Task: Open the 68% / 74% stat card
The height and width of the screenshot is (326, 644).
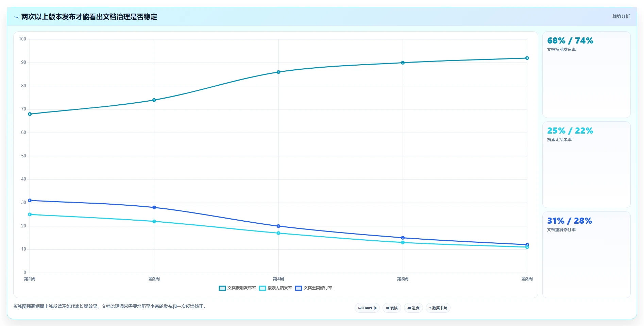Action: pos(586,75)
